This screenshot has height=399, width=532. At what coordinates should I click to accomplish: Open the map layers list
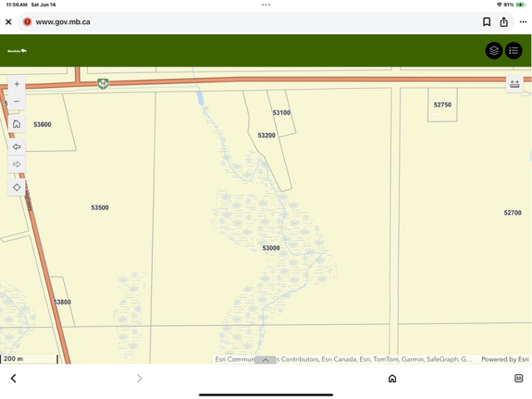click(494, 51)
